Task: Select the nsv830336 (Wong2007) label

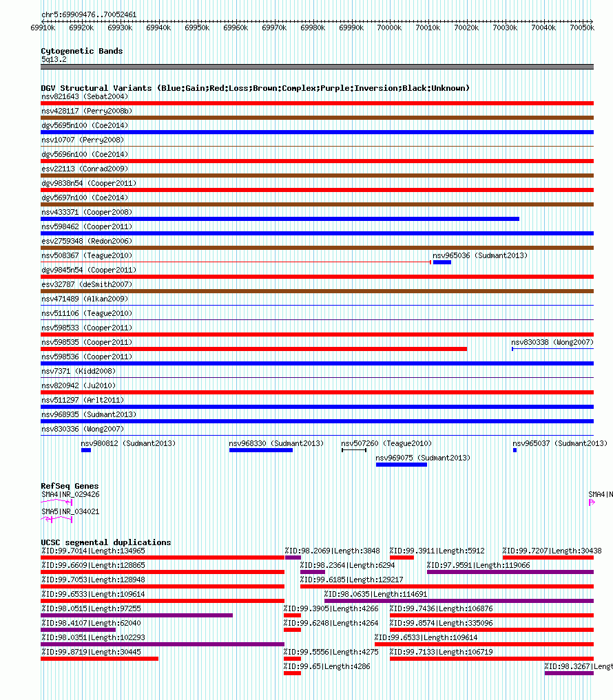Action: (83, 429)
